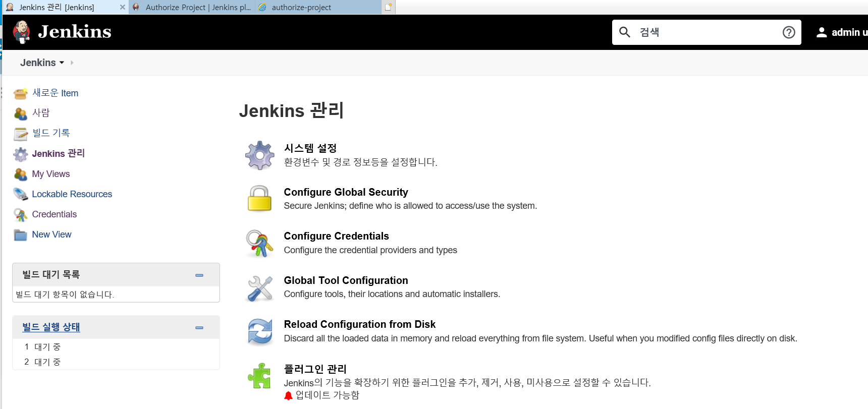Expand the breadcrumb chevron after Jenkins

coord(72,63)
